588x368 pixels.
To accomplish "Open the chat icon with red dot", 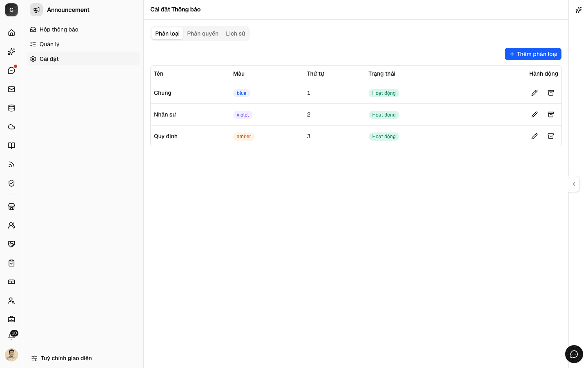I will pos(11,70).
